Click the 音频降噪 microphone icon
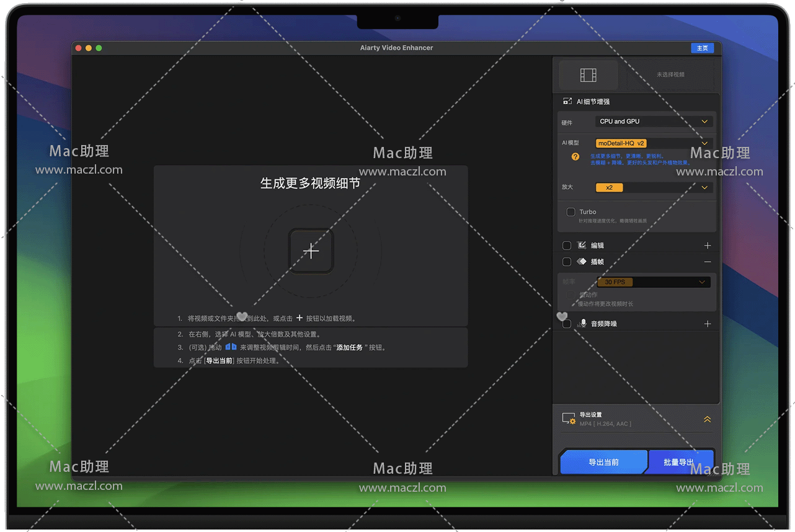The image size is (795, 532). (583, 324)
